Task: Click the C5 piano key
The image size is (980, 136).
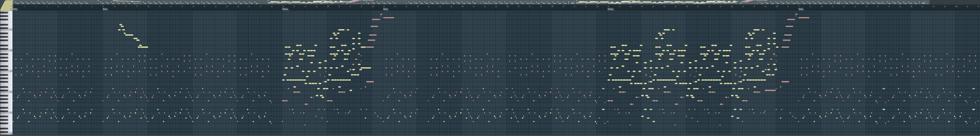Action: [6, 71]
